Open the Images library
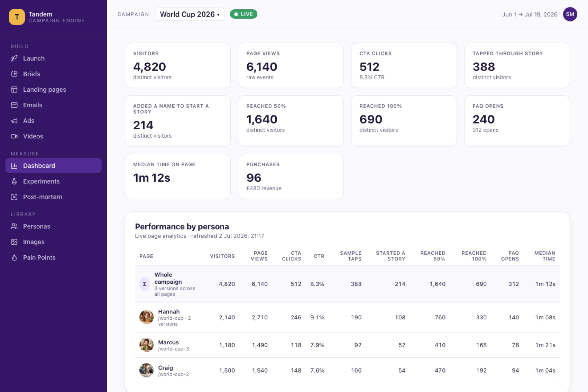 [54, 242]
